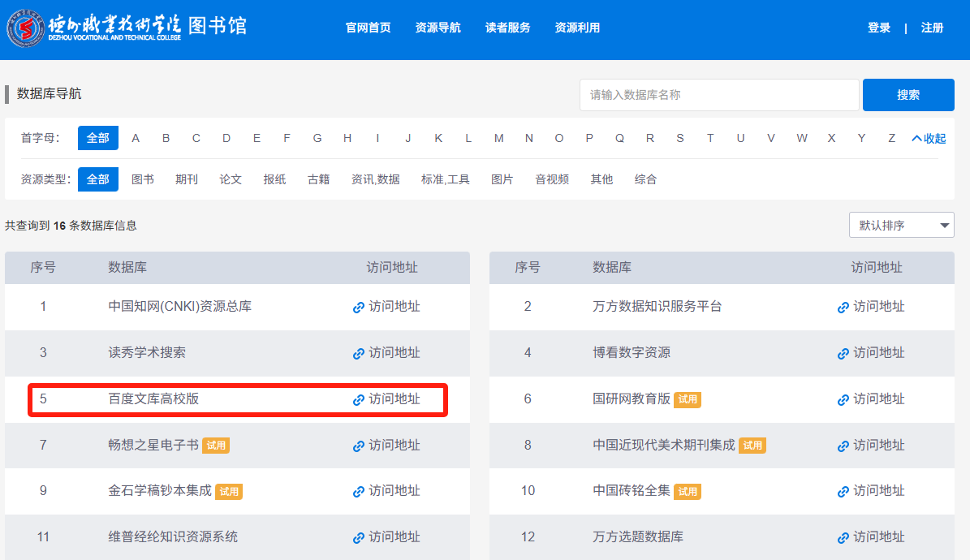The width and height of the screenshot is (970, 560).
Task: Filter databases by letter Z
Action: click(891, 138)
